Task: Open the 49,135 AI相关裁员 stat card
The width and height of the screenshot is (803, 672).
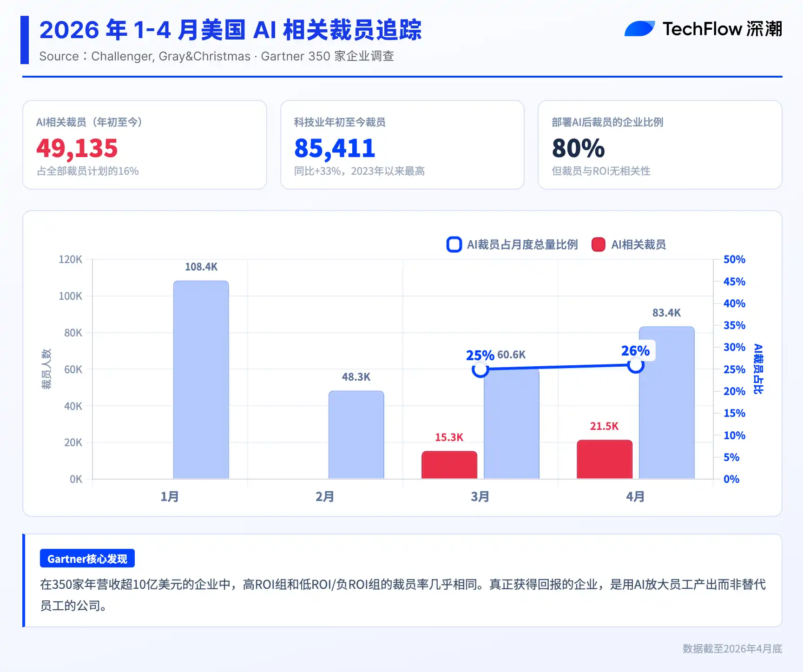Action: [145, 145]
